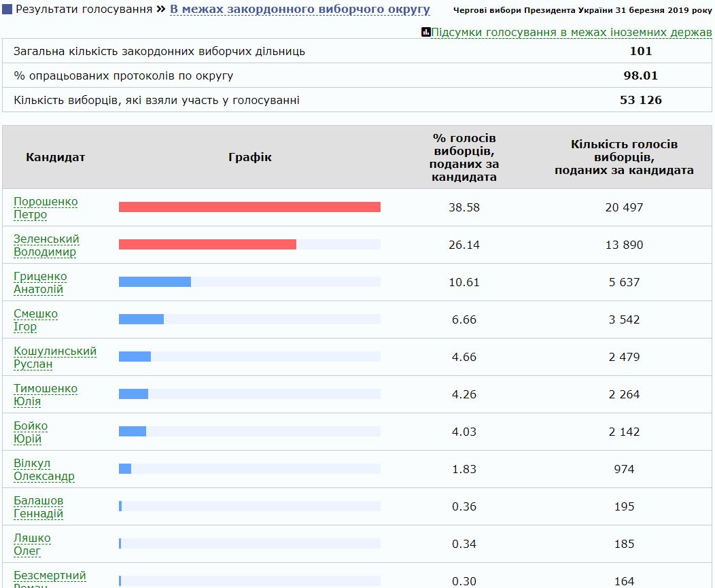Click the blue square icon beside Результати голосування
This screenshot has width=715, height=588.
point(7,10)
